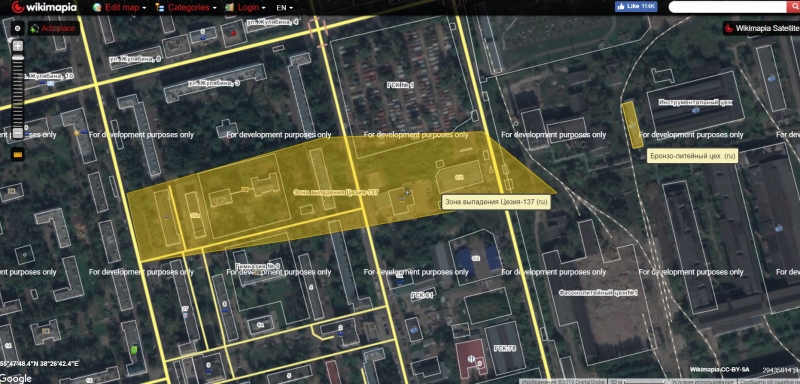Open the EN language selector
Screen dimensions: 800x384
(x=285, y=8)
